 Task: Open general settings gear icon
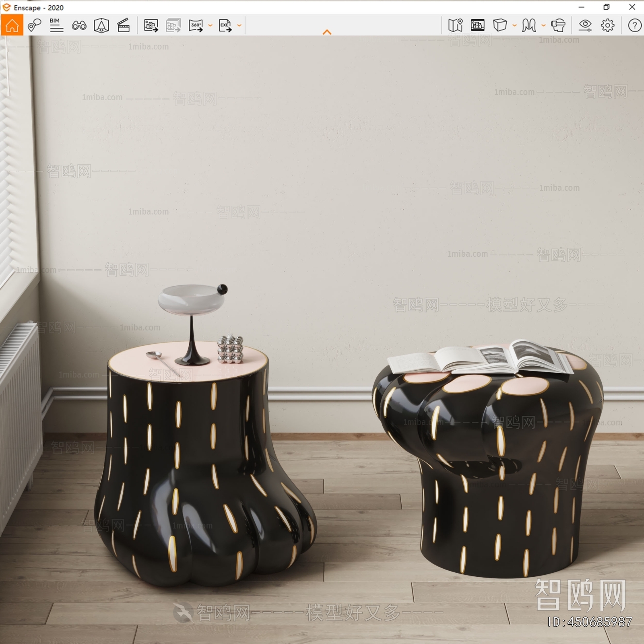[x=608, y=25]
